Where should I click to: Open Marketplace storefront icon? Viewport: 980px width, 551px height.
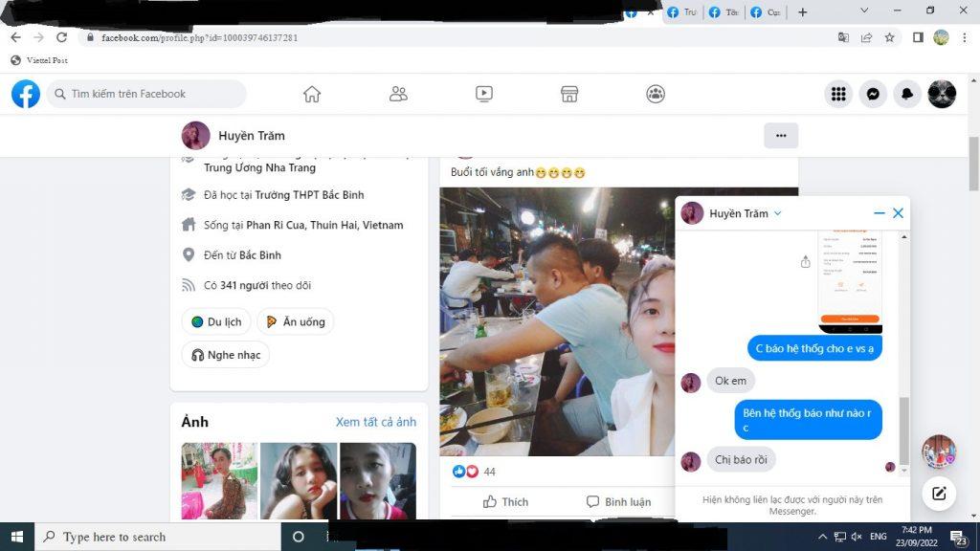569,94
